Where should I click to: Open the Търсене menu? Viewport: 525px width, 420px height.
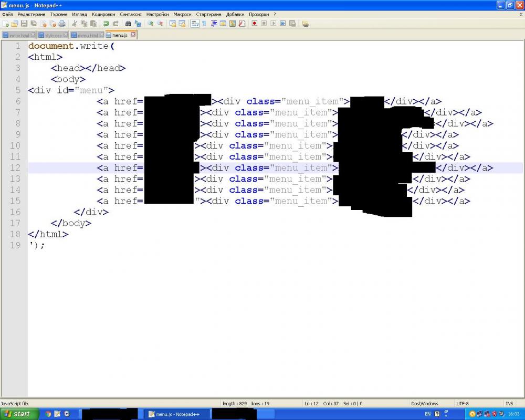click(59, 14)
